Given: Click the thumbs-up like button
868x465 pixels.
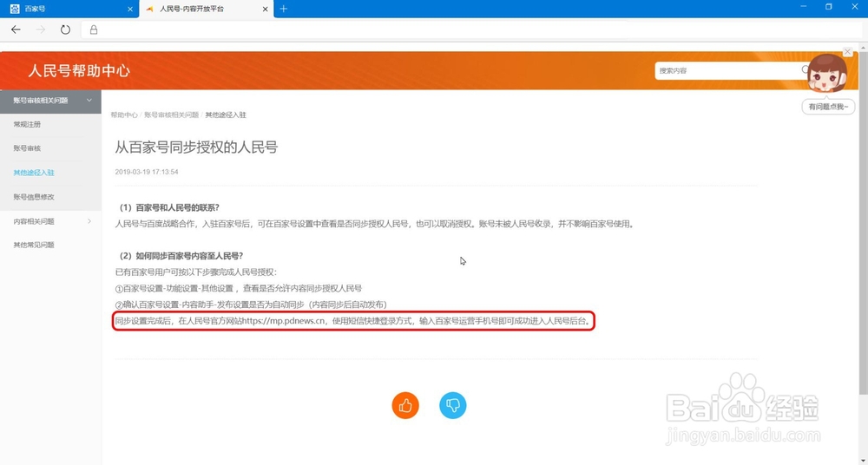Looking at the screenshot, I should point(405,406).
